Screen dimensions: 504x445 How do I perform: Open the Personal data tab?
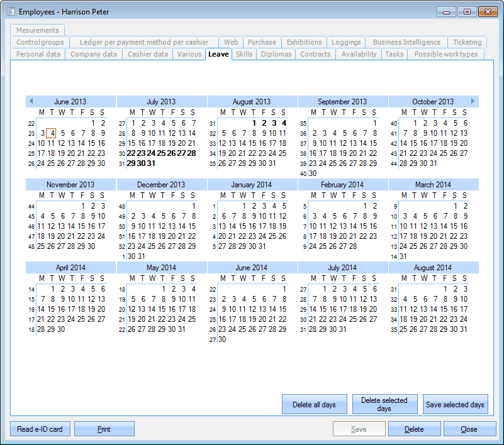(38, 54)
